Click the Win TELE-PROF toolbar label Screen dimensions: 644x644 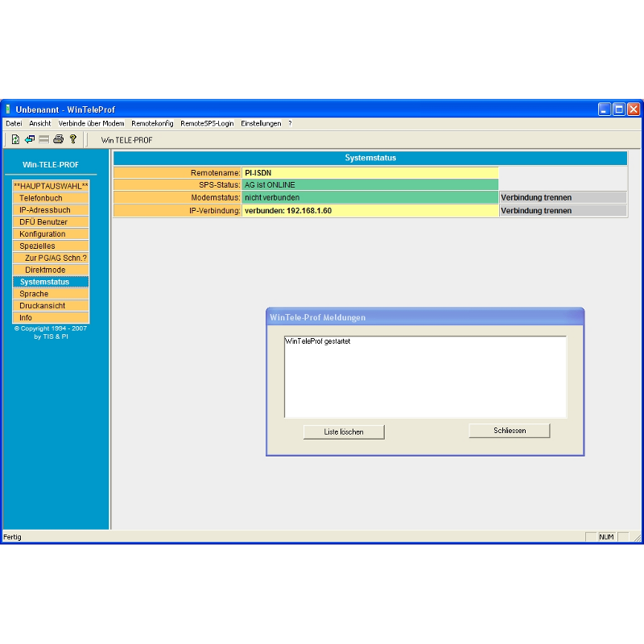[126, 140]
